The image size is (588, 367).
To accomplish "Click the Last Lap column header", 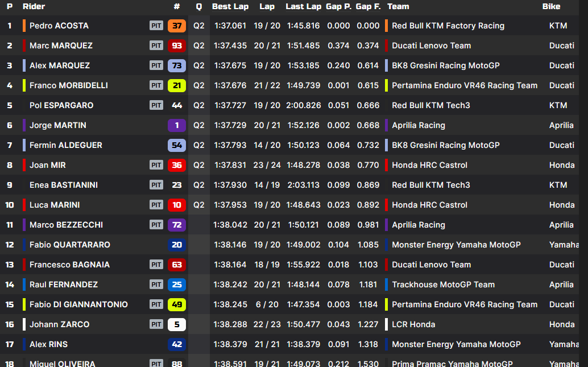I will click(x=303, y=6).
